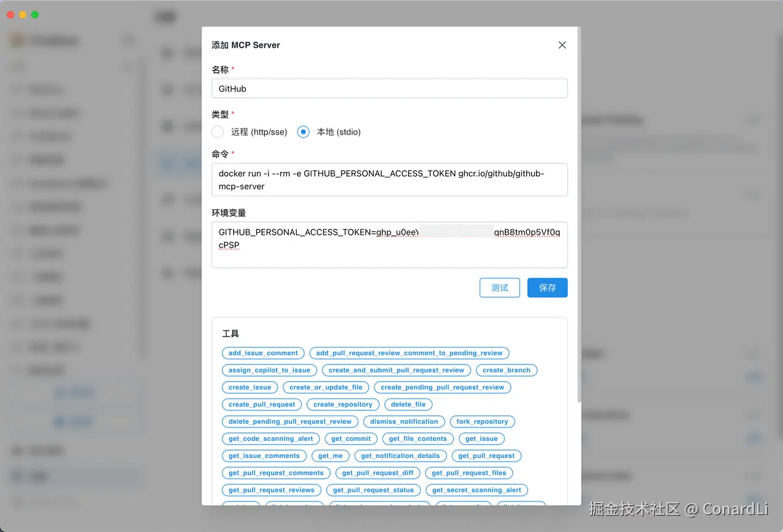Click the create_or_update_file tool tag
Screen dimensions: 783x532
click(326, 387)
